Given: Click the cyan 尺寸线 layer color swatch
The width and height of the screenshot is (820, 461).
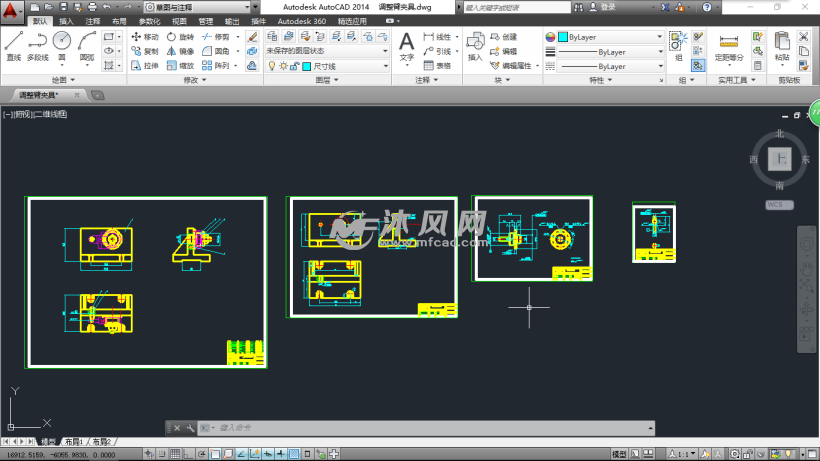Looking at the screenshot, I should (x=307, y=66).
